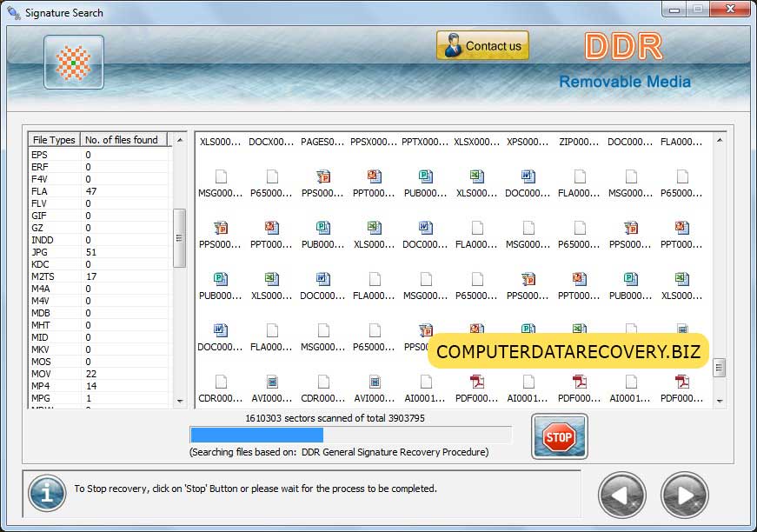Select the PPSX000… file label
This screenshot has height=532, width=757.
click(374, 142)
